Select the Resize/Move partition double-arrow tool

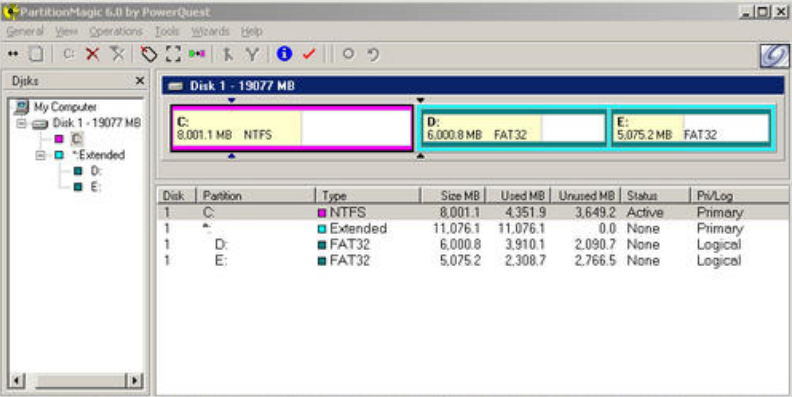[13, 54]
